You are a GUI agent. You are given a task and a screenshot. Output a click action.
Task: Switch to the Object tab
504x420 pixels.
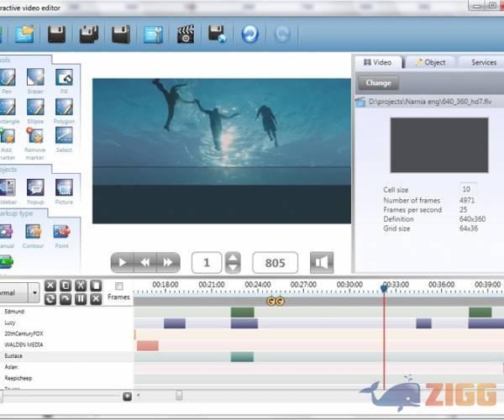[431, 62]
